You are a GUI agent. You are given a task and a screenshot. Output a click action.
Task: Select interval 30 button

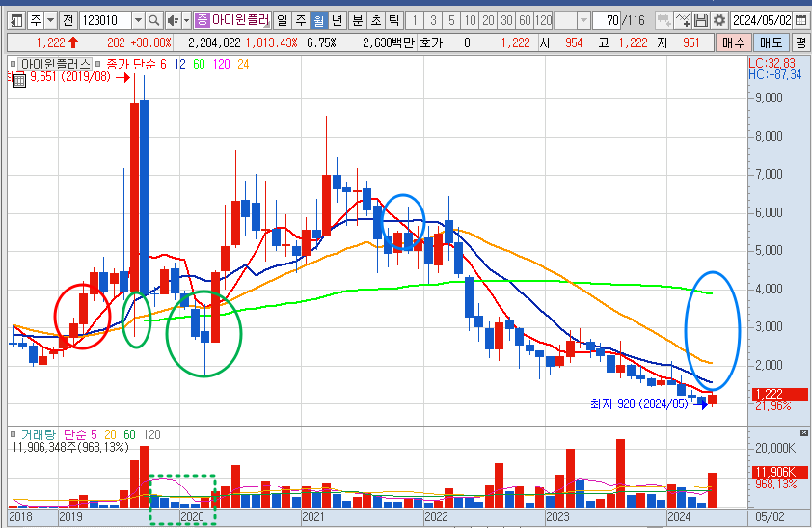point(506,20)
